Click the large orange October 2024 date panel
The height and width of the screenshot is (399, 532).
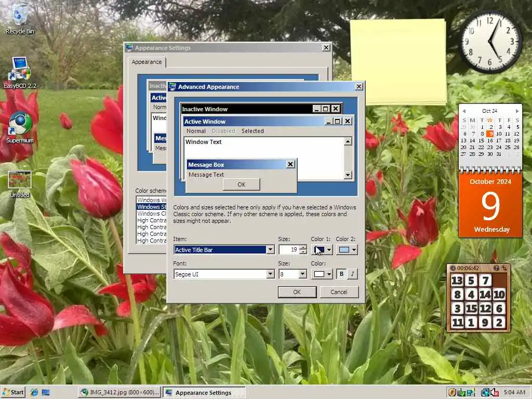490,205
